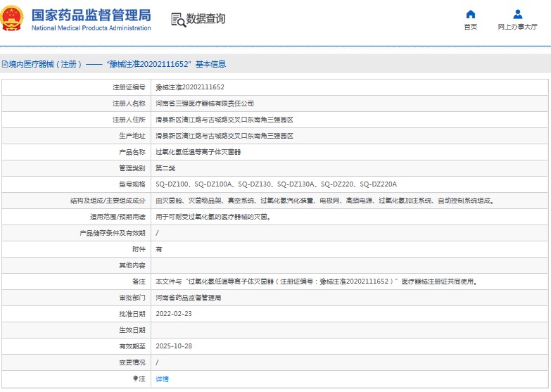The image size is (551, 392).
Task: Select product name 过氧化氢低温等离子体灭菌器
Action: click(x=198, y=152)
